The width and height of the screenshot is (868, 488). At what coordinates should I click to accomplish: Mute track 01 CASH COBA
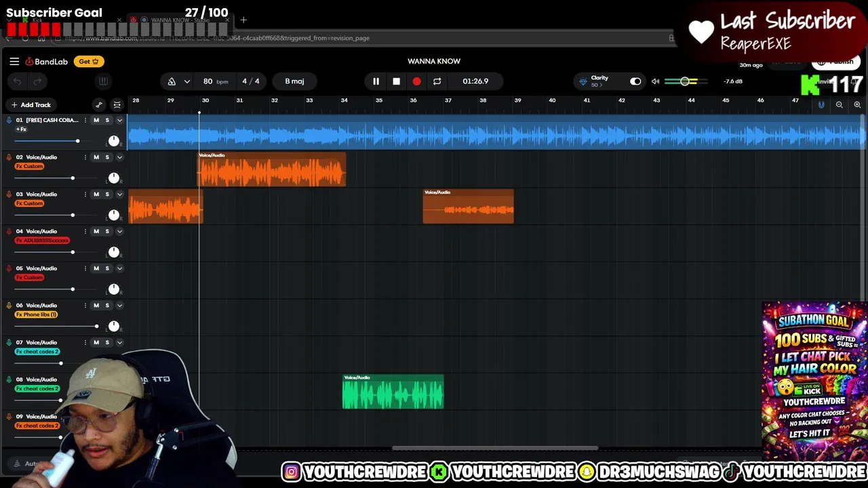pos(96,120)
